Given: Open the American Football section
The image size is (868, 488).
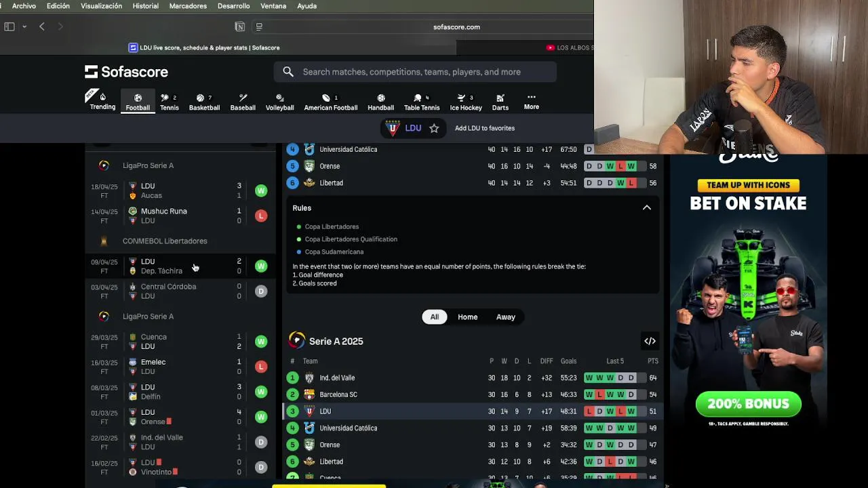Looking at the screenshot, I should pyautogui.click(x=330, y=102).
